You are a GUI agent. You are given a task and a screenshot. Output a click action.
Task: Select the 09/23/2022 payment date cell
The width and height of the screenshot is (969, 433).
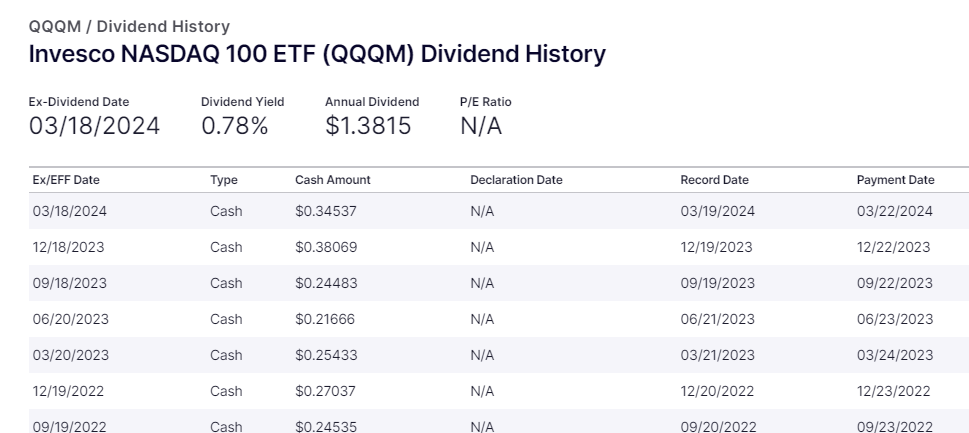click(894, 427)
